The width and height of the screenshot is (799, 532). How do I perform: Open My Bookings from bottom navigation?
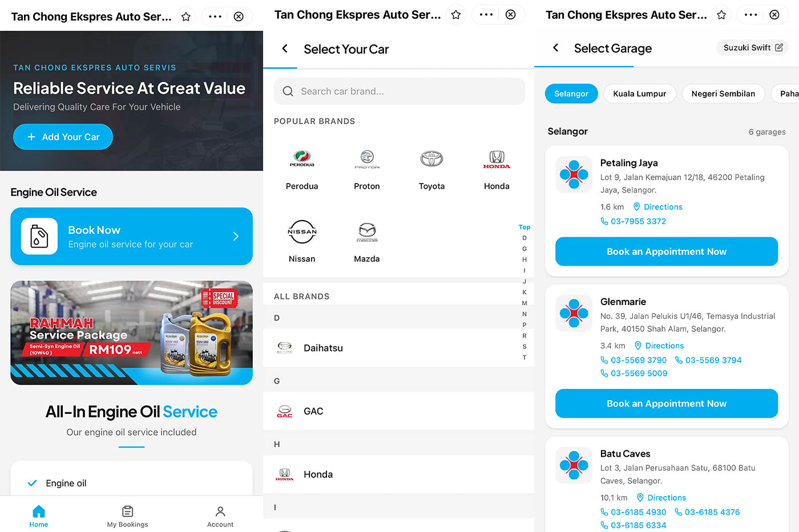[x=127, y=517]
